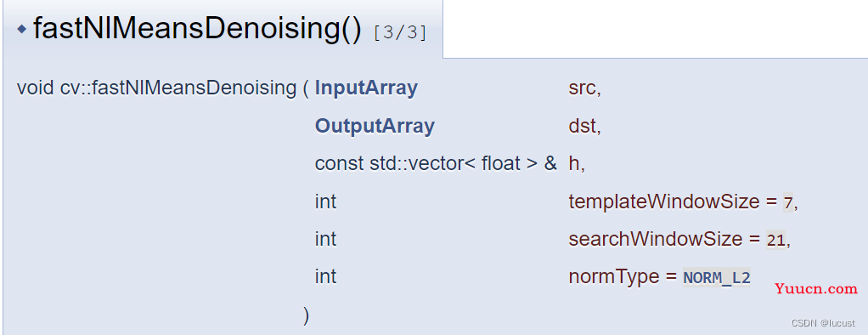The height and width of the screenshot is (335, 868).
Task: Click the [3/3] overload indicator
Action: tap(400, 32)
